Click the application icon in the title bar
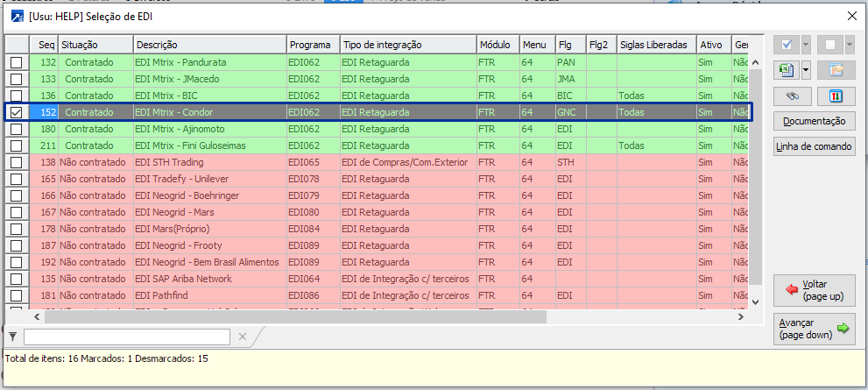The image size is (868, 390). click(x=18, y=17)
